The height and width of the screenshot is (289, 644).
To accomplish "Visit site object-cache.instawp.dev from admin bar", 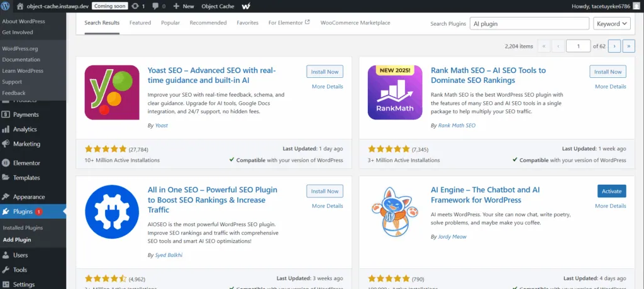I will click(52, 6).
